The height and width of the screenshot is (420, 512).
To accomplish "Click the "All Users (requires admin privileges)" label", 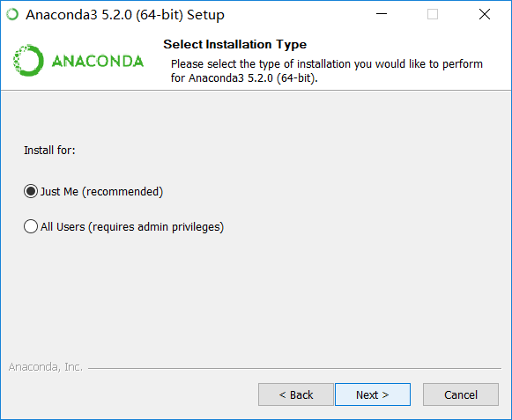I will click(x=132, y=227).
